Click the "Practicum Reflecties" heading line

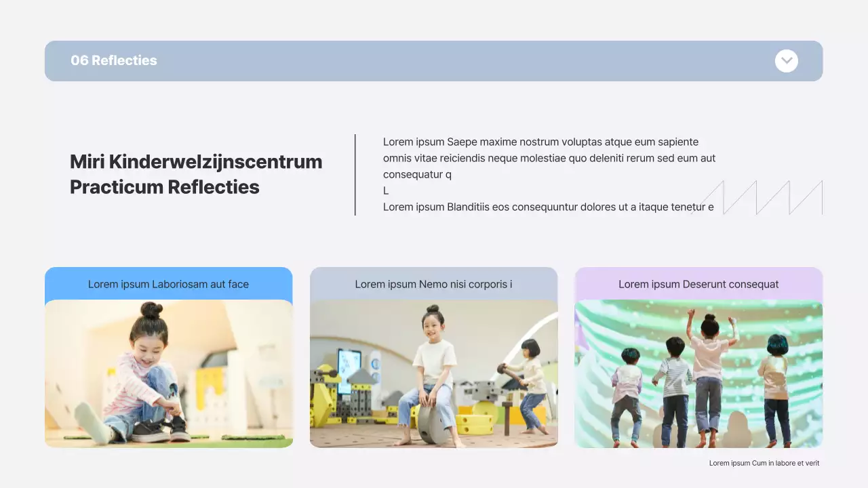tap(165, 187)
